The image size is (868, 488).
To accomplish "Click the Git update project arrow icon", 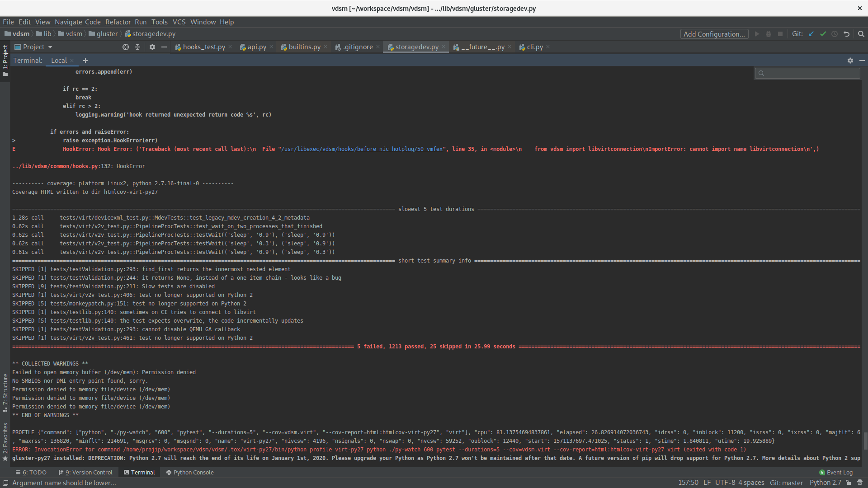I will [811, 34].
